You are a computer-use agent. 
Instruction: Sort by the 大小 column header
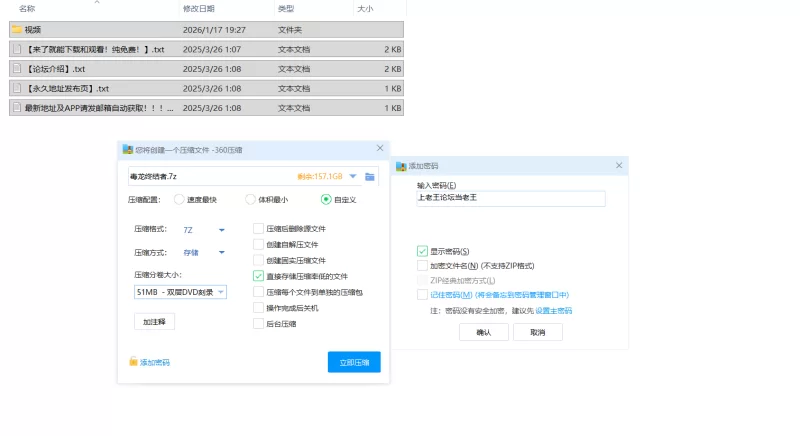point(365,9)
